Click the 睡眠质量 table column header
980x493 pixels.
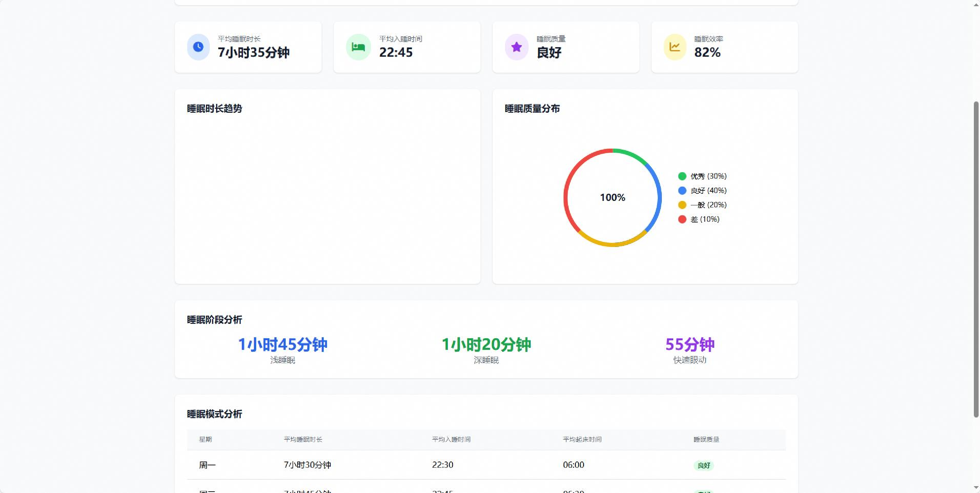(706, 439)
